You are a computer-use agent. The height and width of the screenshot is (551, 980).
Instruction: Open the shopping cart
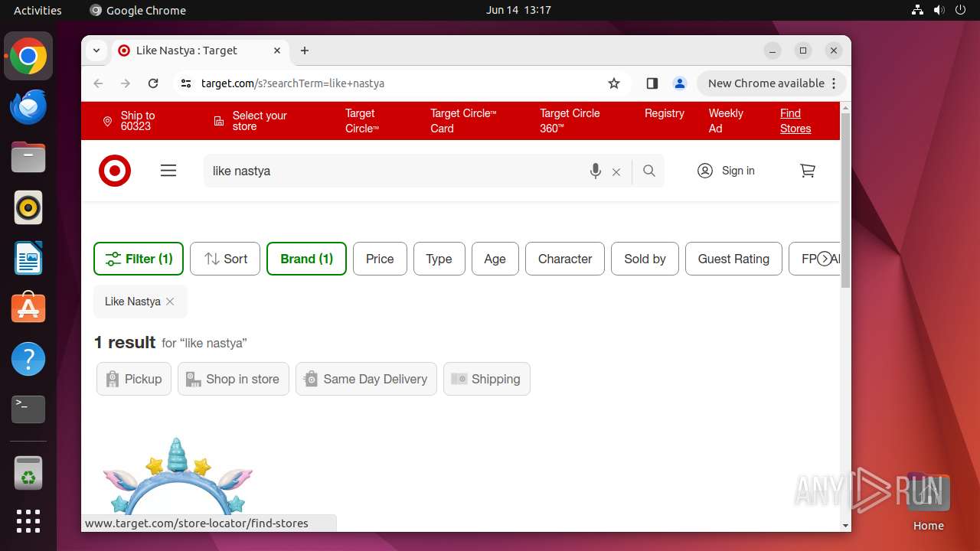point(808,171)
